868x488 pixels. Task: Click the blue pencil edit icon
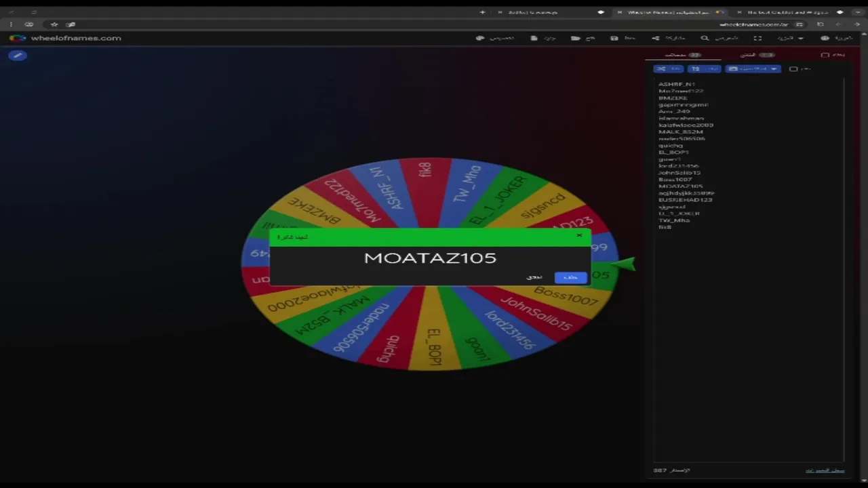tap(18, 56)
